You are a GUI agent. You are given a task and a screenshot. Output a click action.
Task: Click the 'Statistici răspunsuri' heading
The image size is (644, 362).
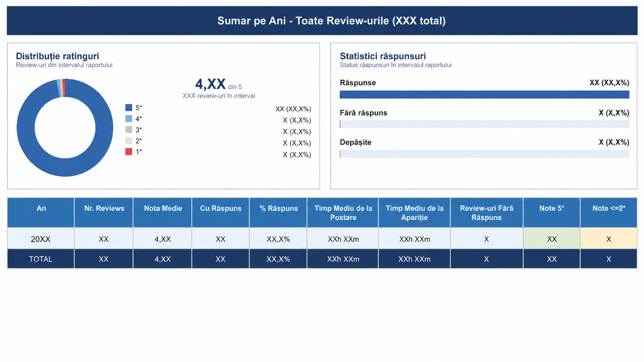tap(383, 56)
